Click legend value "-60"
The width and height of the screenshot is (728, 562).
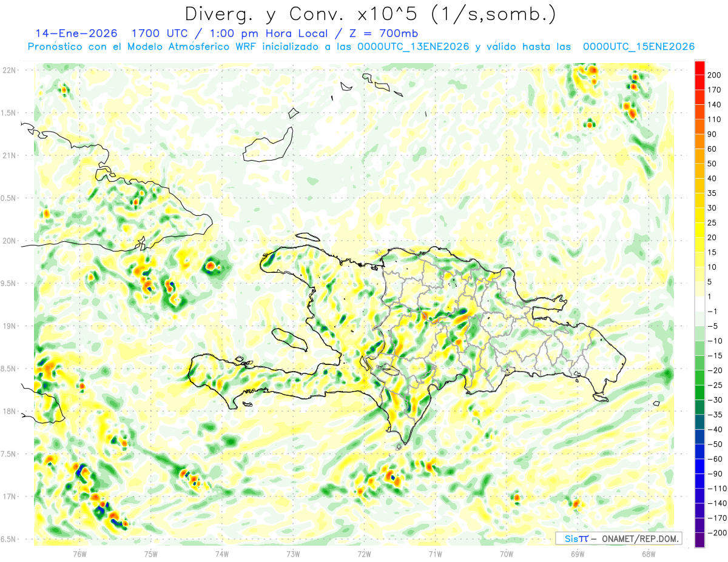point(716,460)
